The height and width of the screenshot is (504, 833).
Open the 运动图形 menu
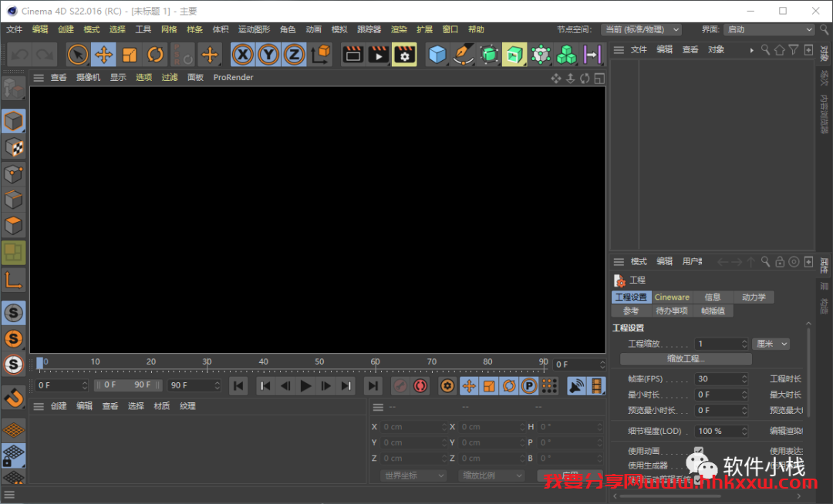254,30
